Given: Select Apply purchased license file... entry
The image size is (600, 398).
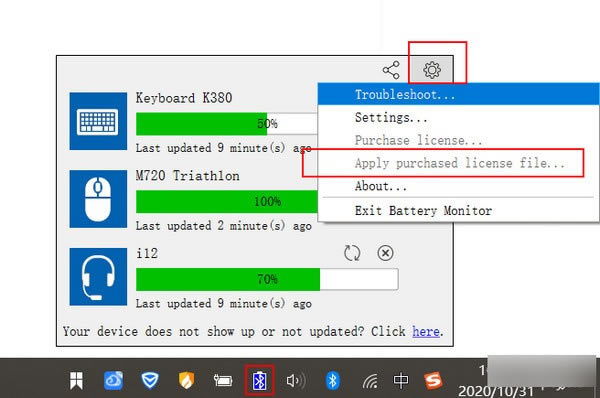Looking at the screenshot, I should tap(458, 163).
